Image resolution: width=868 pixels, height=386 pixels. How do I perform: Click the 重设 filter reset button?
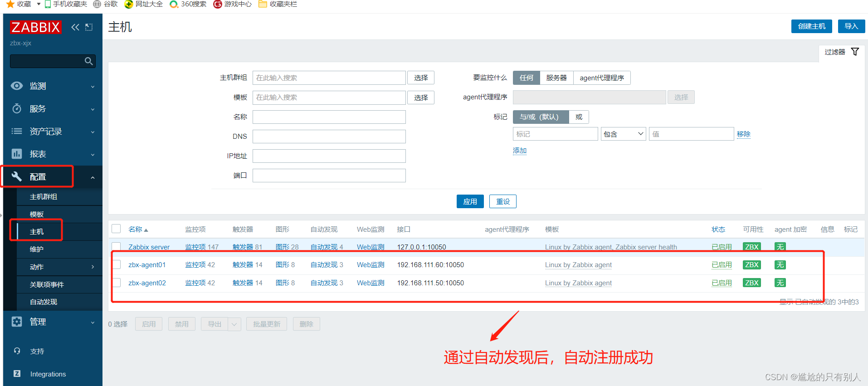[x=502, y=201]
